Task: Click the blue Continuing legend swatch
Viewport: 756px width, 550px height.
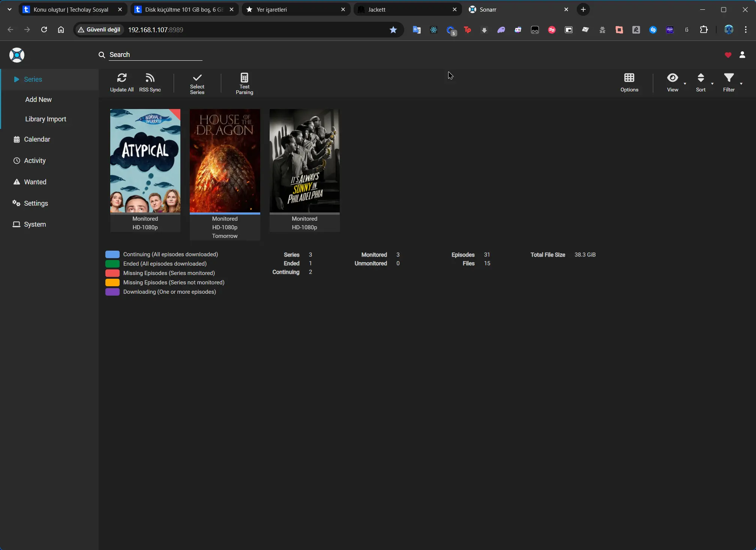Action: [x=112, y=254]
